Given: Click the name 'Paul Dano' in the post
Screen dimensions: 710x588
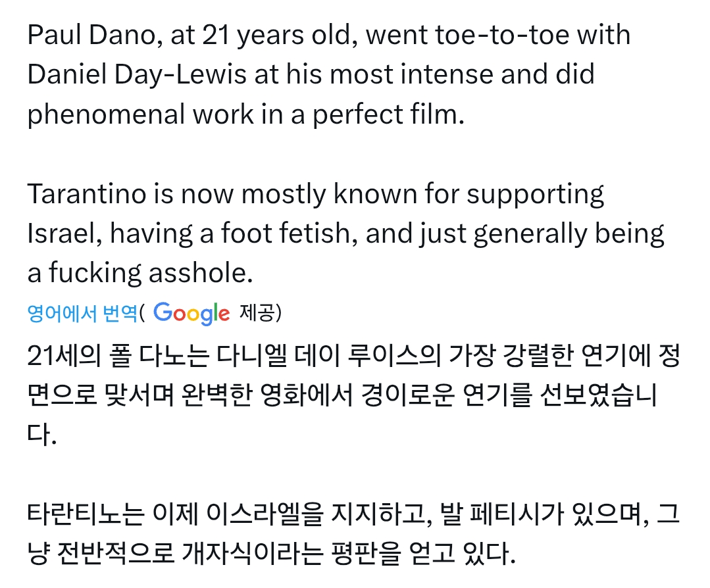Looking at the screenshot, I should pyautogui.click(x=91, y=35).
